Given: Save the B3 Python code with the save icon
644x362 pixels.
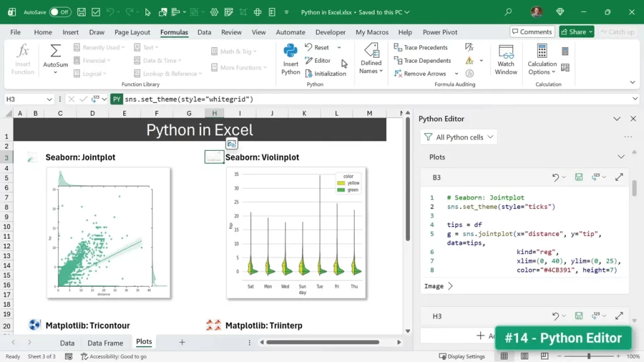Looking at the screenshot, I should click(x=579, y=177).
